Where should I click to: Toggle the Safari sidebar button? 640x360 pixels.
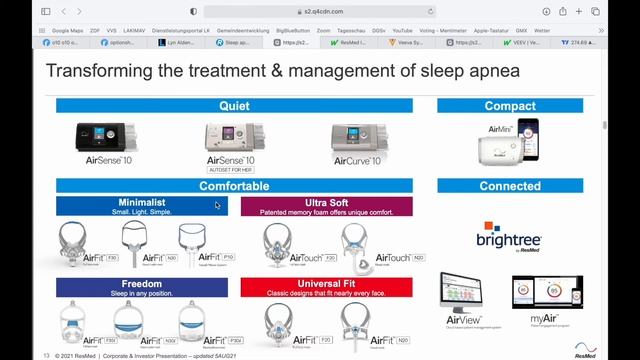46,11
